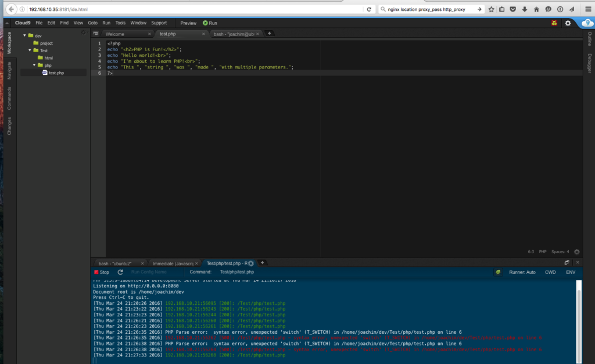Click the green Run button in the toolbar
Viewport: 595px width, 364px height.
click(209, 23)
